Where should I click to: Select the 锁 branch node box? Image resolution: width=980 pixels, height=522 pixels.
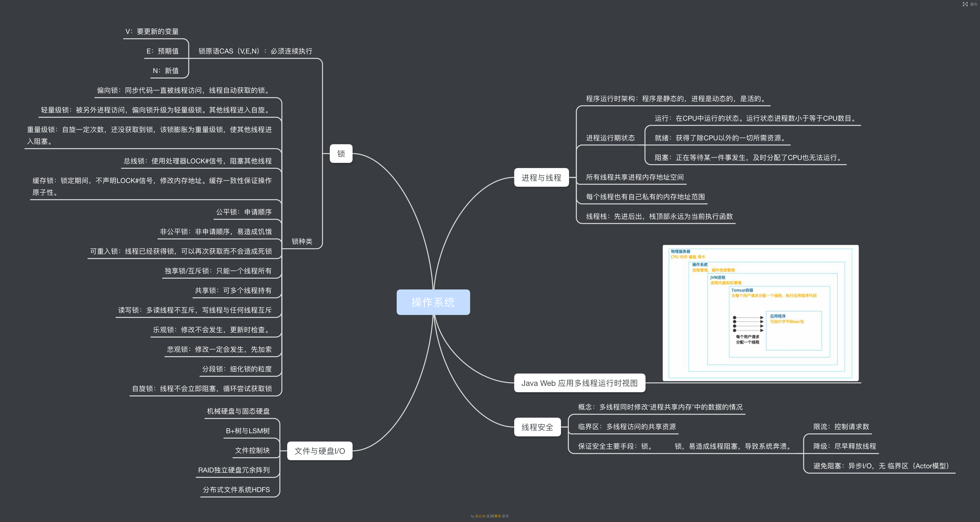point(341,154)
